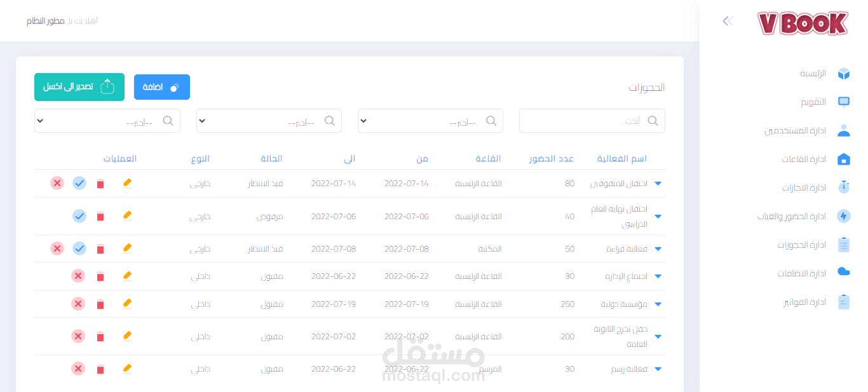
Task: Expand the مؤسسة دولية row arrow
Action: (x=658, y=304)
